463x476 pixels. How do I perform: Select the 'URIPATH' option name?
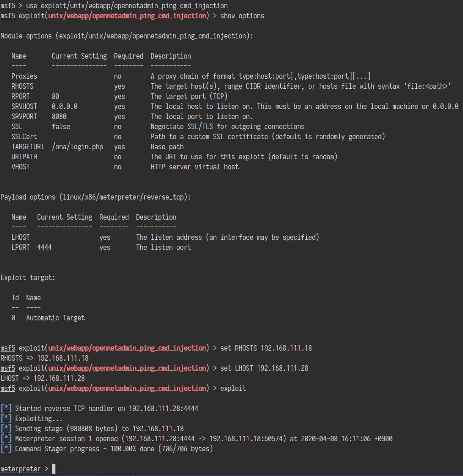(x=24, y=157)
